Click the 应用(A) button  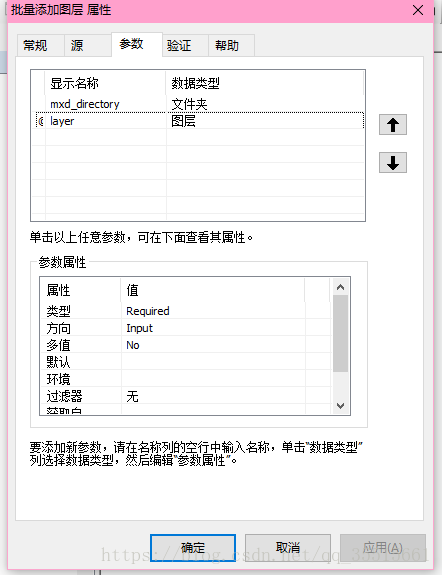click(383, 548)
